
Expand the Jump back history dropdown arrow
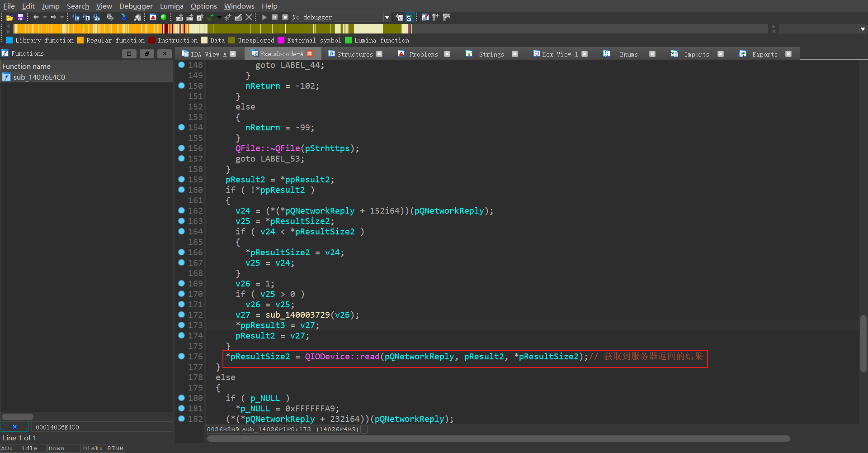click(x=45, y=17)
